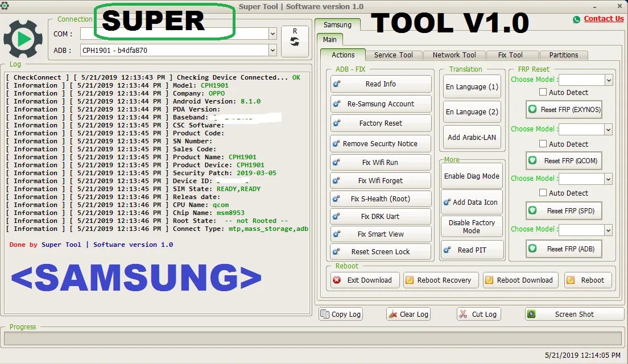Enable Auto Detect above Reset FRP (QCOM)
The height and width of the screenshot is (364, 628).
[x=543, y=144]
